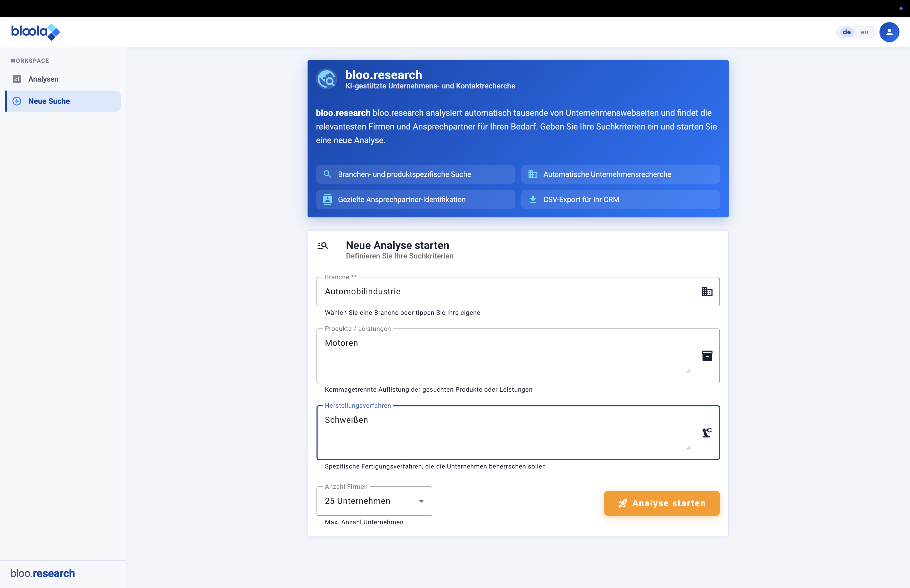
Task: Click the building icon inside the Branche field
Action: pos(707,291)
